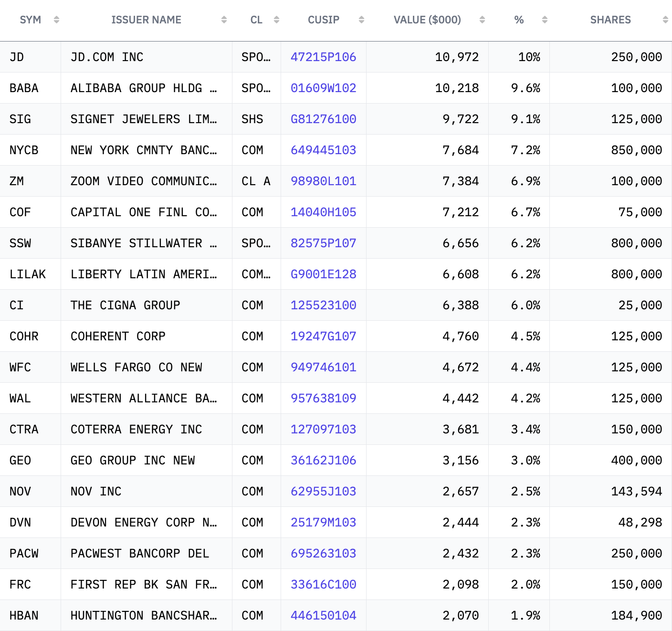Open CUSIP link 14040H105 for COF
672x631 pixels.
click(x=324, y=212)
